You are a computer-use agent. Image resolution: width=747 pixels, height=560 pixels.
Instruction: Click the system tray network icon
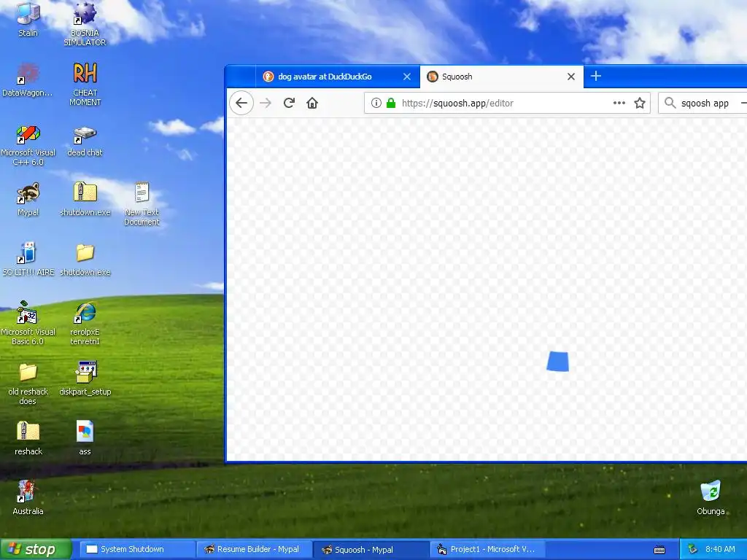pyautogui.click(x=692, y=550)
